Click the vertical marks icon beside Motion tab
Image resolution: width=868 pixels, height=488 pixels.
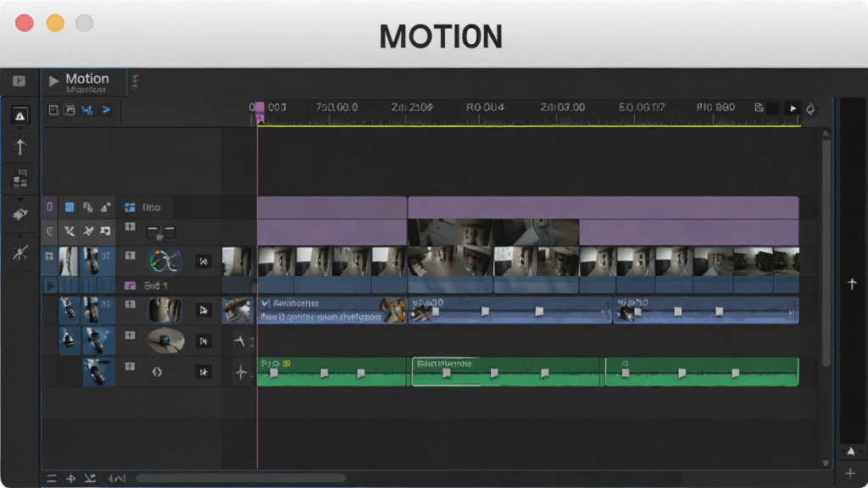coord(135,81)
